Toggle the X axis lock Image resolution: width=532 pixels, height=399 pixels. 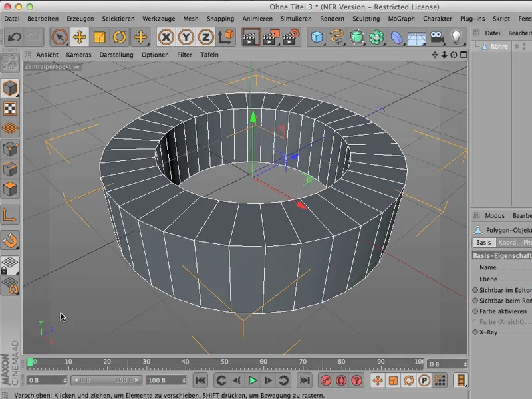pos(166,37)
